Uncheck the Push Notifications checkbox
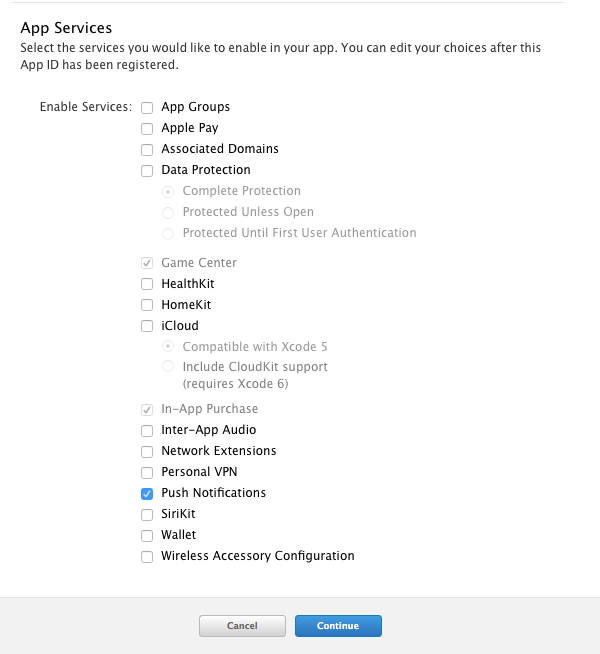Viewport: 600px width, 654px height. pyautogui.click(x=147, y=494)
